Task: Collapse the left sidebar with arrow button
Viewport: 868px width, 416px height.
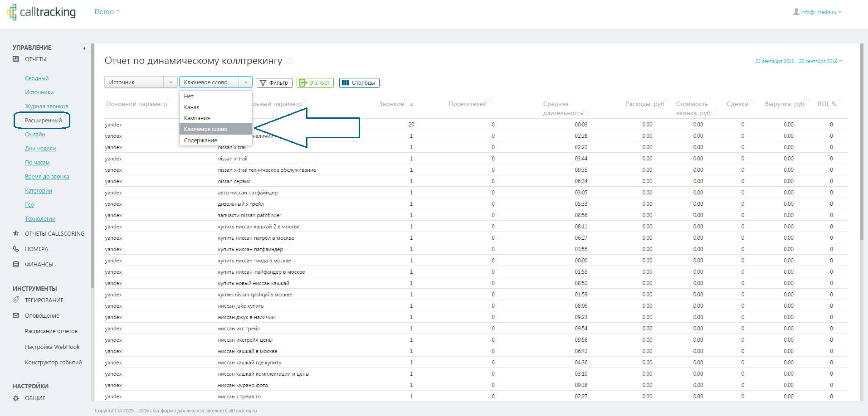Action: tap(84, 48)
